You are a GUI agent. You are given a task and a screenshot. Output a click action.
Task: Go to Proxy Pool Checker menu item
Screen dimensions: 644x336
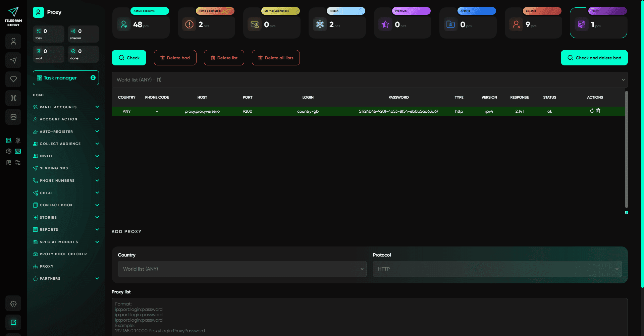63,254
